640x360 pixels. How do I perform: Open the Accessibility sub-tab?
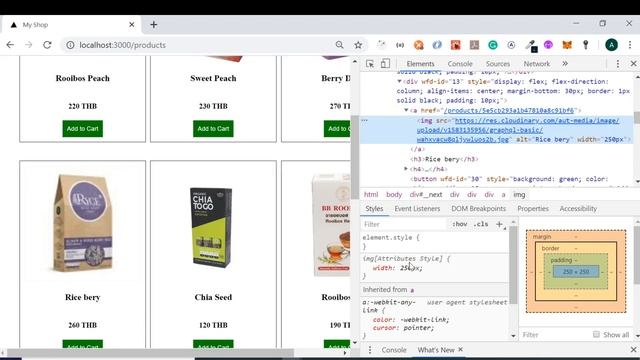click(578, 209)
